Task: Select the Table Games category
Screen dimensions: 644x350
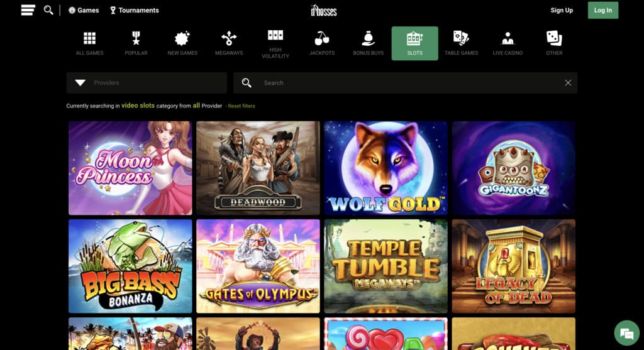Action: (461, 43)
